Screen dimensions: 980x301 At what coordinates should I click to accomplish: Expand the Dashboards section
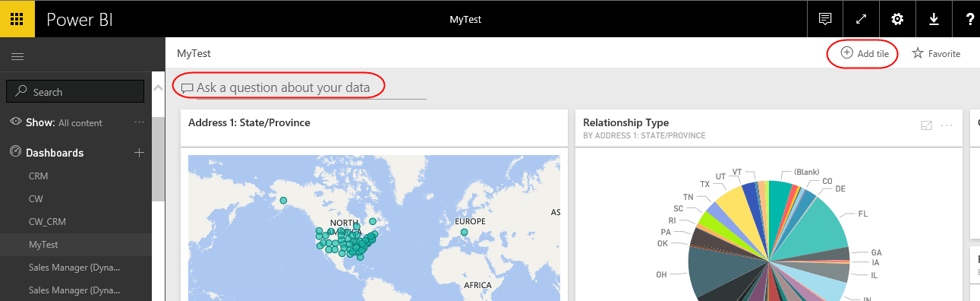tap(55, 153)
